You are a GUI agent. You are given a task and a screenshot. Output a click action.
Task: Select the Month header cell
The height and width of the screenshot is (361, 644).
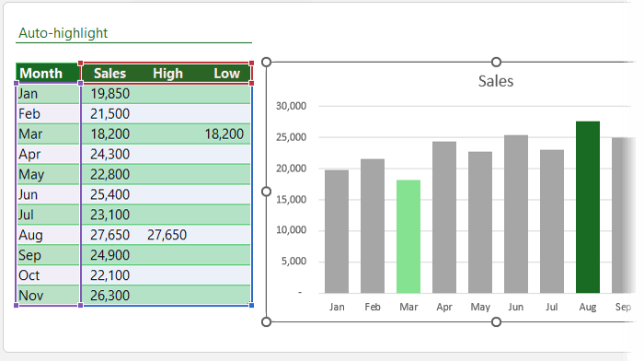point(48,73)
